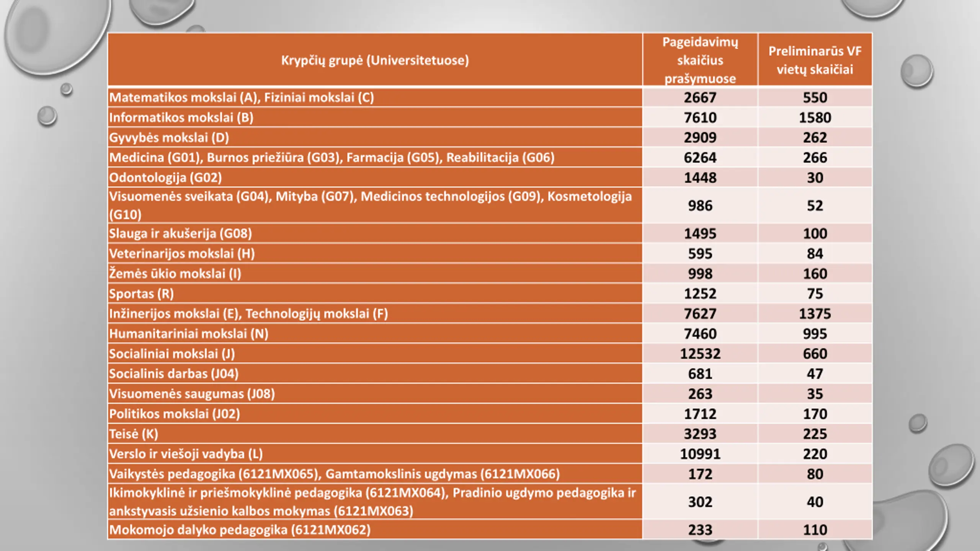Click the value 1448 in Odontologija row
980x551 pixels.
(x=700, y=178)
